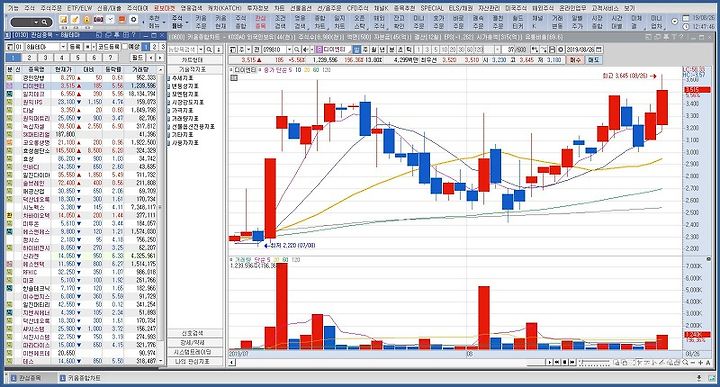Click the yellow note icon in top toolbar
This screenshot has height=387, width=720.
click(63, 20)
